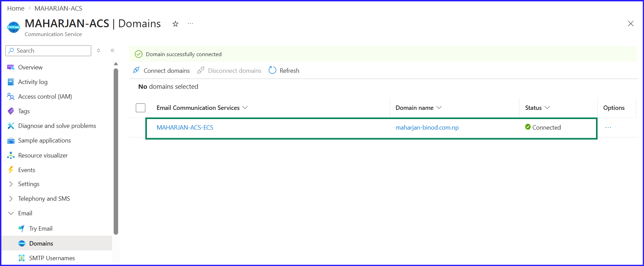The width and height of the screenshot is (644, 266).
Task: Close the Domains blade
Action: pyautogui.click(x=631, y=23)
